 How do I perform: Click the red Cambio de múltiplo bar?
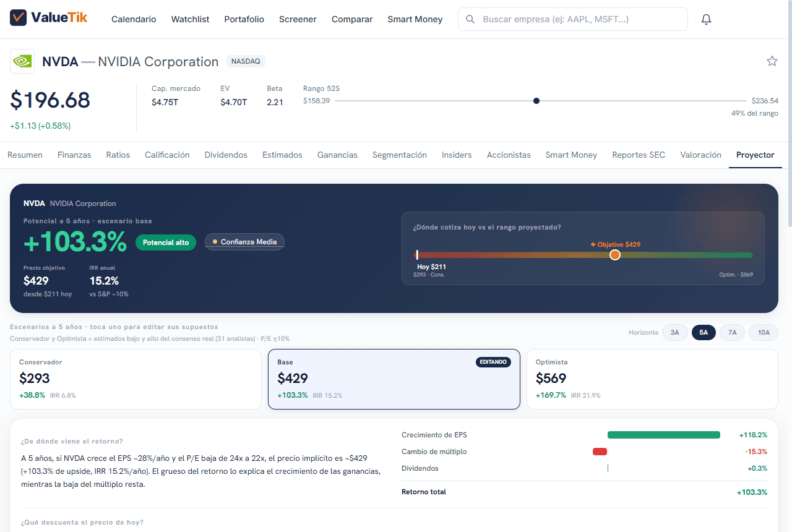(600, 452)
